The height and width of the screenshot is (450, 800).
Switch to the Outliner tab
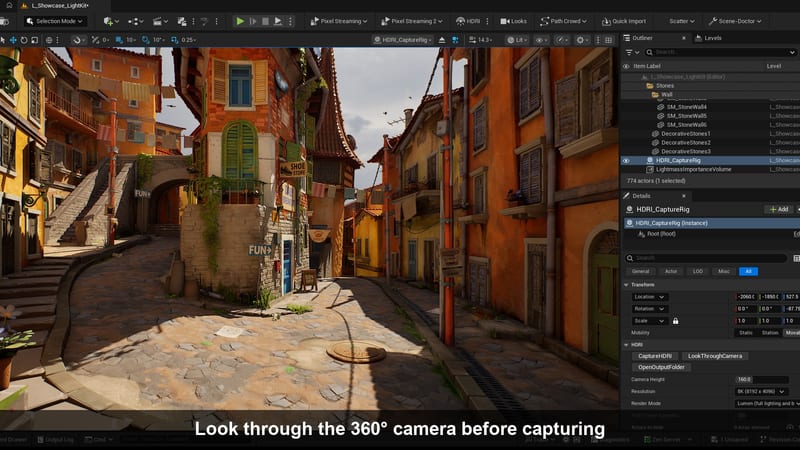tap(642, 38)
